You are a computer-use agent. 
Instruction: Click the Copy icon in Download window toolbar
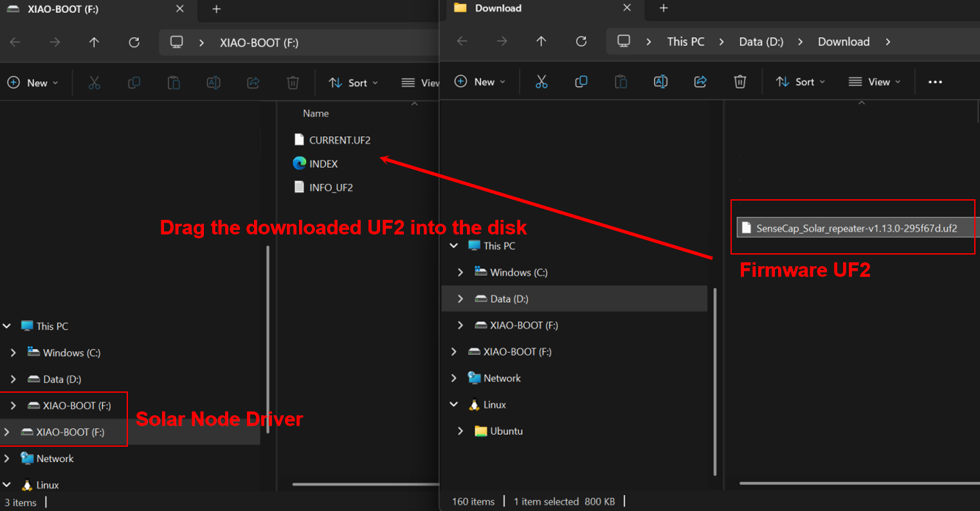tap(581, 82)
